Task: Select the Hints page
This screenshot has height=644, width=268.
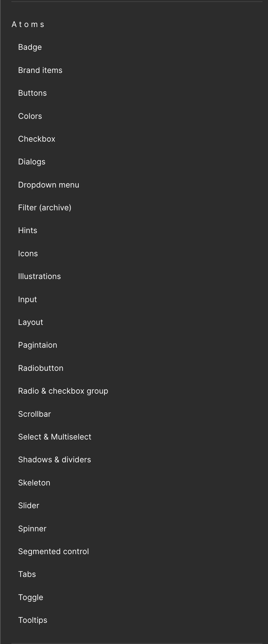Action: coord(28,231)
